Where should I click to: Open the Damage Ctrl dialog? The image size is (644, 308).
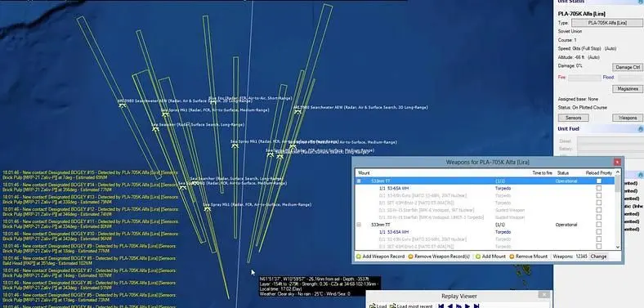point(628,67)
